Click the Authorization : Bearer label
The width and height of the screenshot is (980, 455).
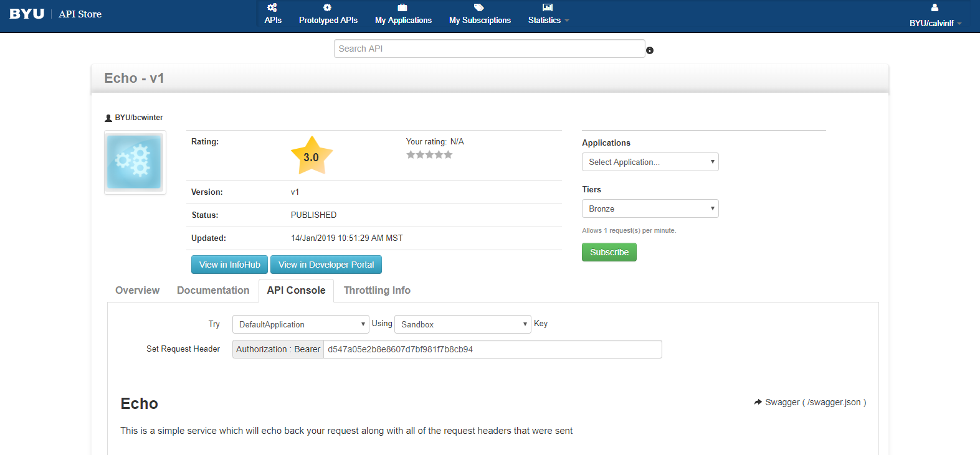278,349
